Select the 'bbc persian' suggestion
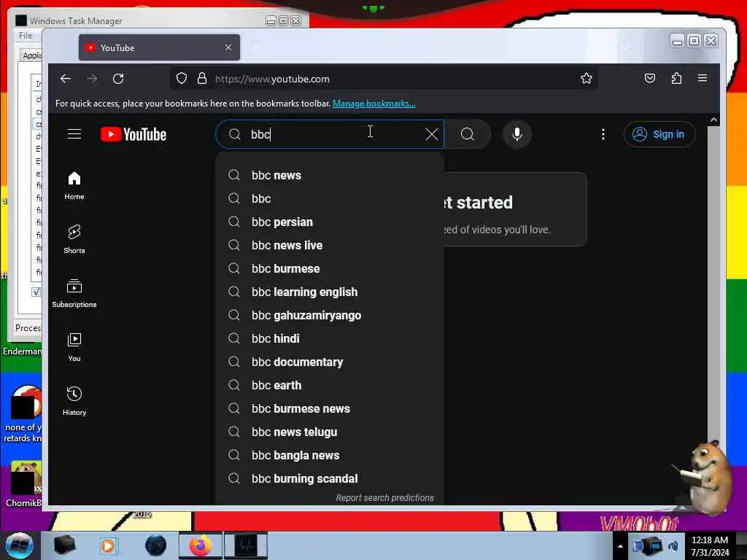The height and width of the screenshot is (560, 747). [x=330, y=222]
